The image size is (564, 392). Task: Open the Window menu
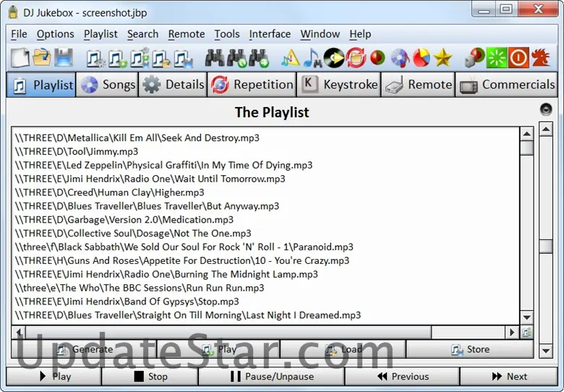point(320,34)
